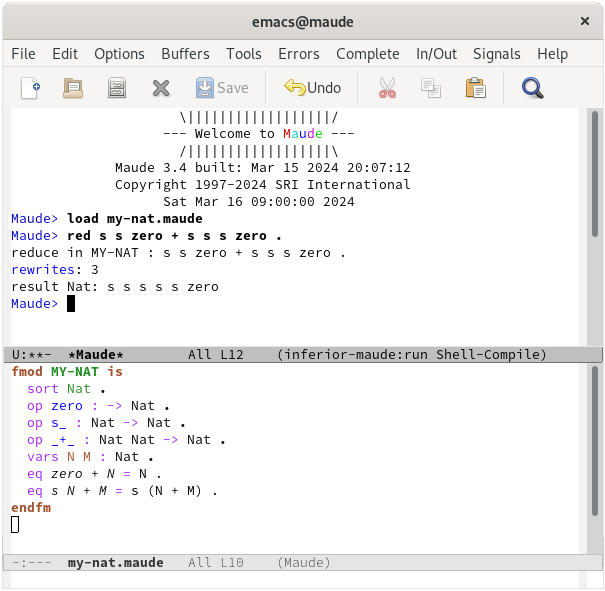
Task: Click the New File toolbar icon
Action: click(x=31, y=88)
